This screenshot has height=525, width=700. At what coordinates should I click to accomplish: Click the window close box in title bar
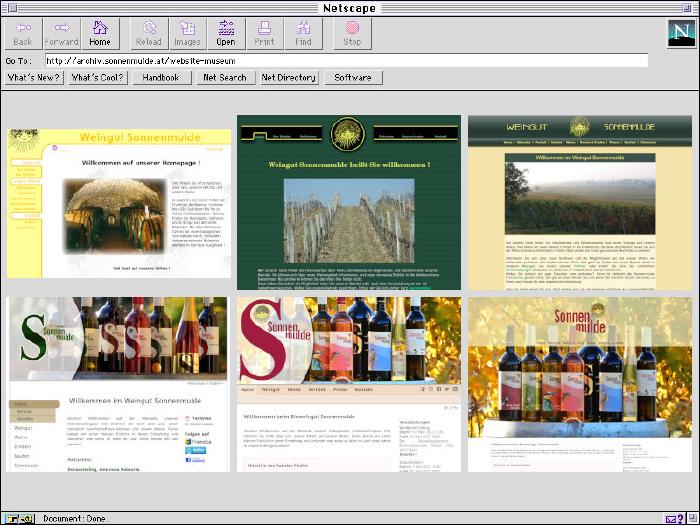pyautogui.click(x=12, y=8)
